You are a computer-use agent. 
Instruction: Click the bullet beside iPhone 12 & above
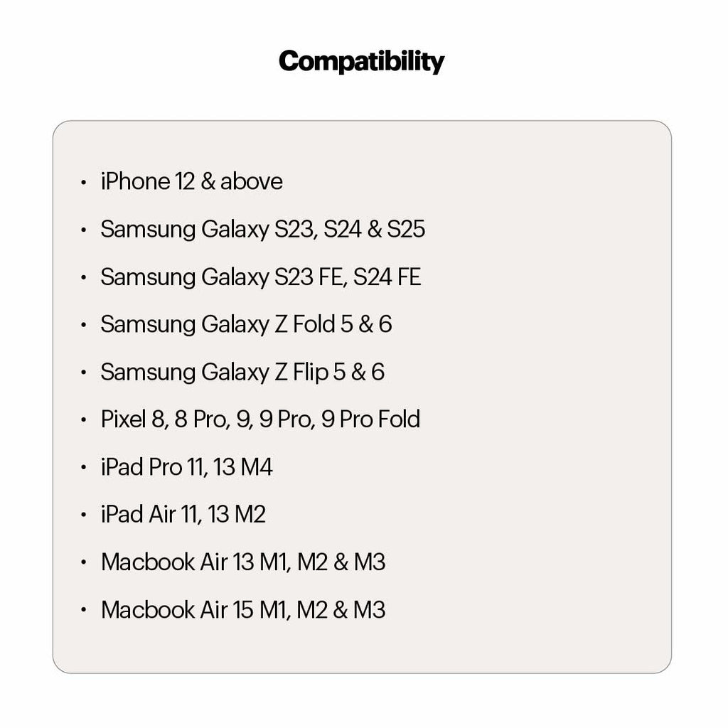[x=84, y=182]
